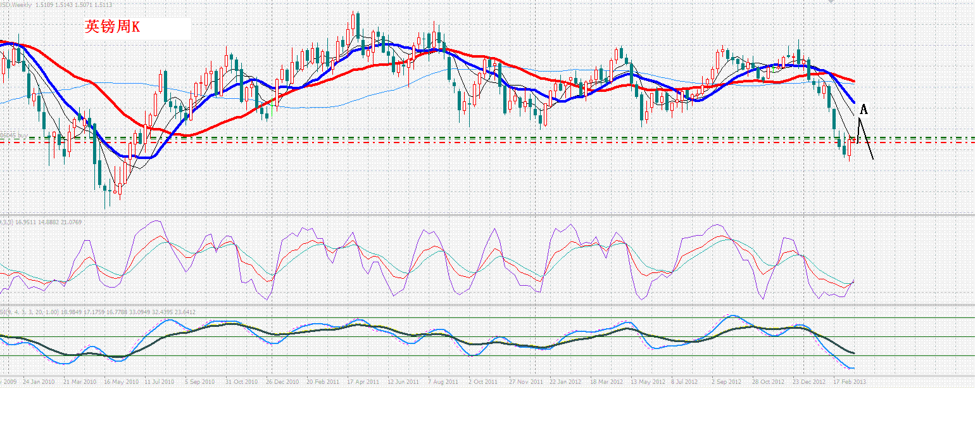Select the buy order label at left edge
The image size is (980, 427).
click(x=14, y=135)
